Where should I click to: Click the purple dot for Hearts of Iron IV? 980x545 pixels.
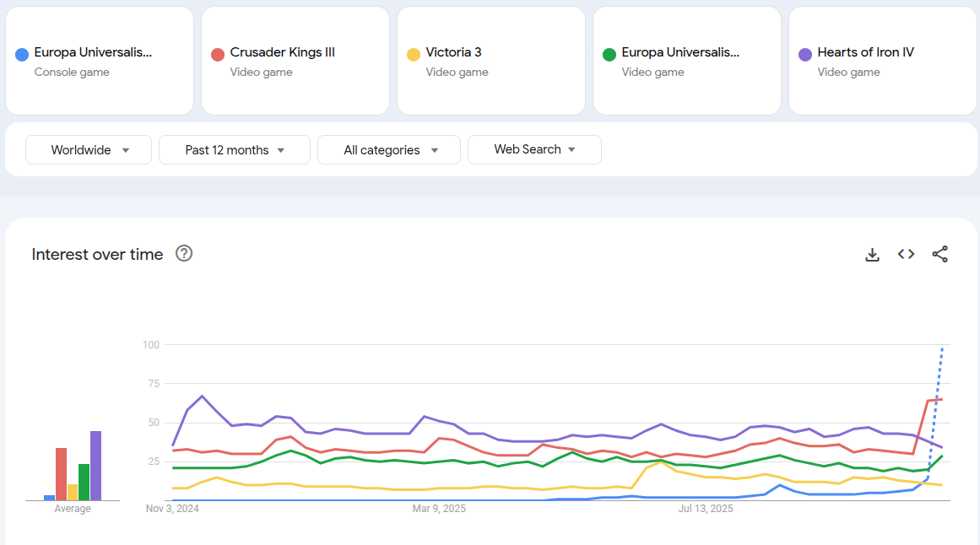804,54
